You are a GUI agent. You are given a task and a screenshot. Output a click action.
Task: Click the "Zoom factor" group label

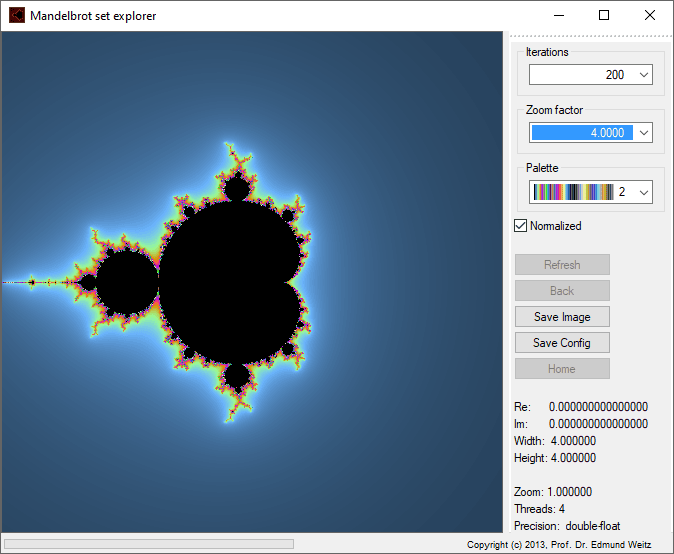pyautogui.click(x=555, y=110)
